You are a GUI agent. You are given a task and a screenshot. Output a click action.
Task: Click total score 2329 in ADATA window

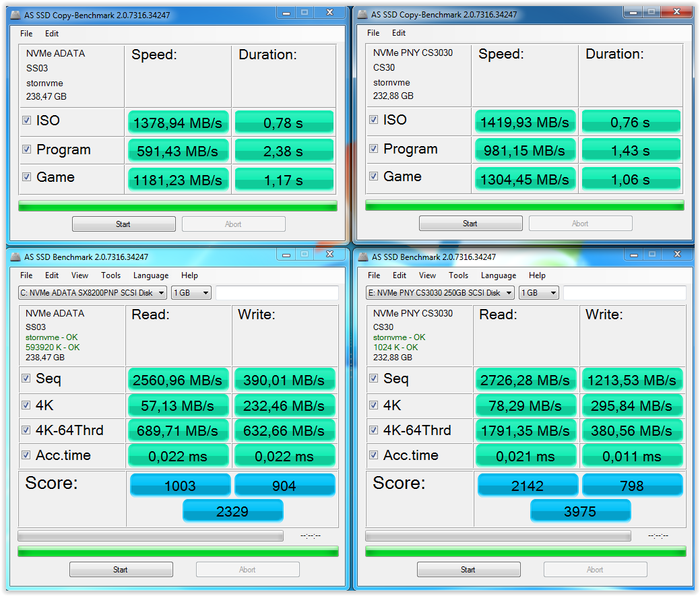coord(232,510)
